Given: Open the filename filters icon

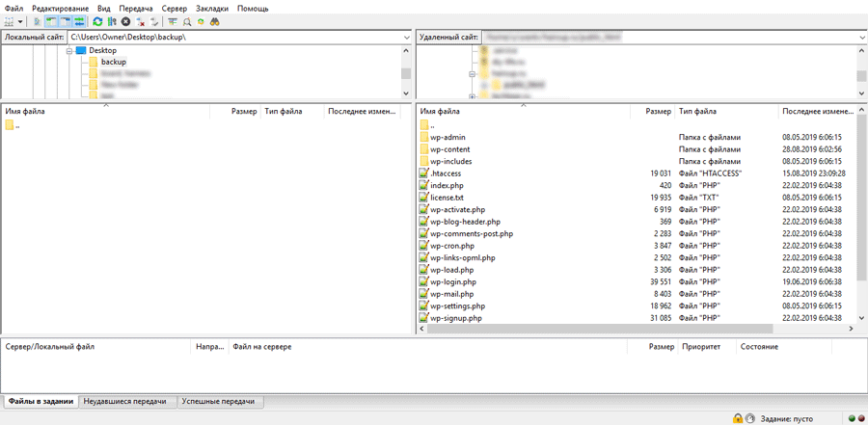Looking at the screenshot, I should [173, 21].
